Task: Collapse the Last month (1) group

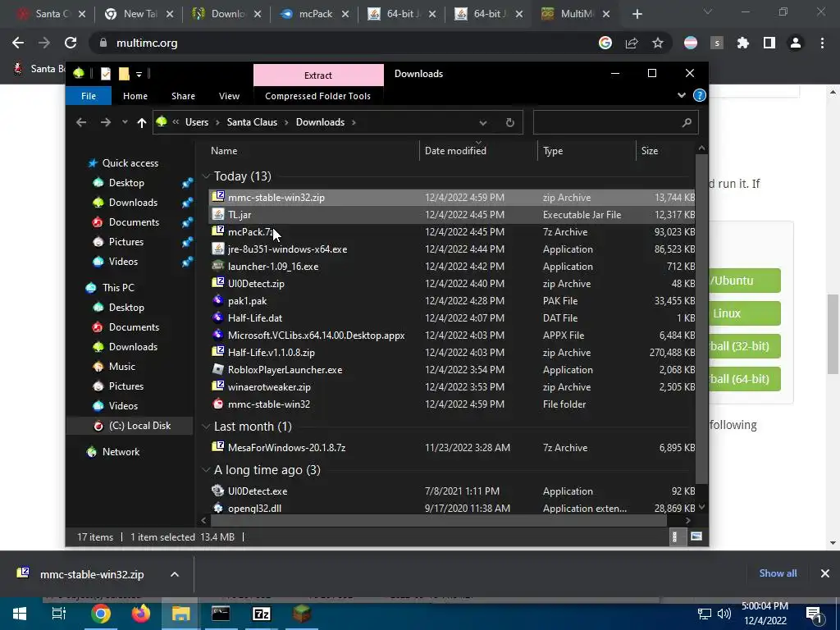Action: [206, 427]
